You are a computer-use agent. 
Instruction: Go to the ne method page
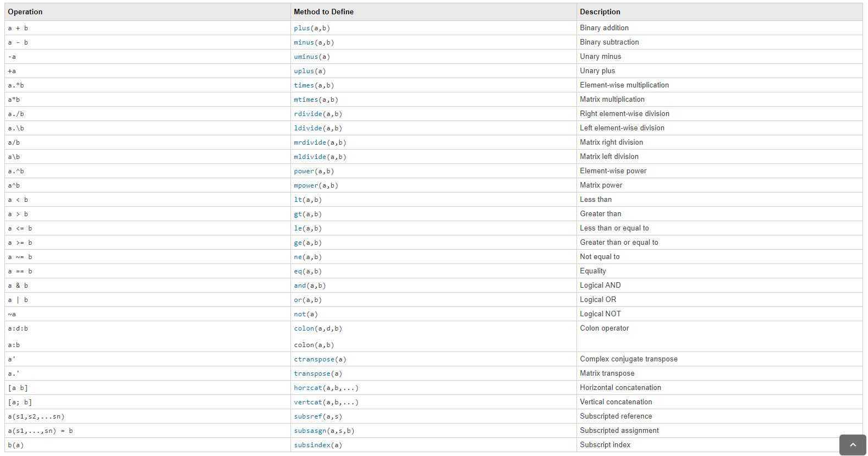[298, 257]
